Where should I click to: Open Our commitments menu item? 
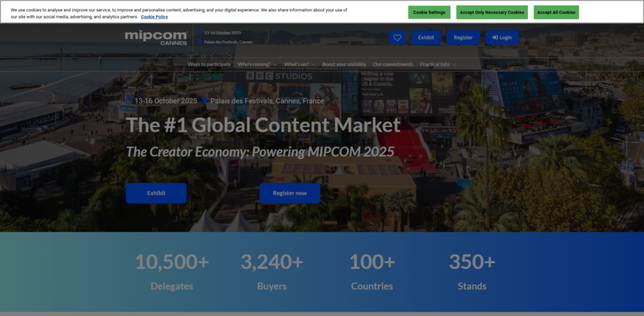pos(392,64)
